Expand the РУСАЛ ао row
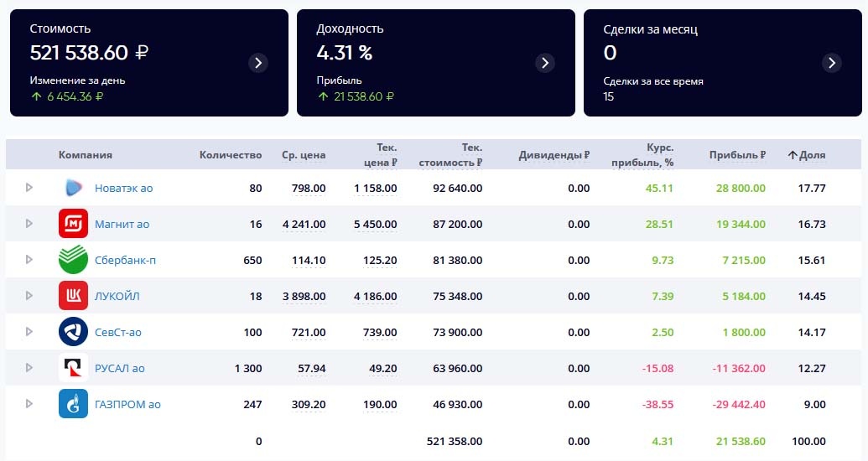This screenshot has width=868, height=461. point(29,367)
